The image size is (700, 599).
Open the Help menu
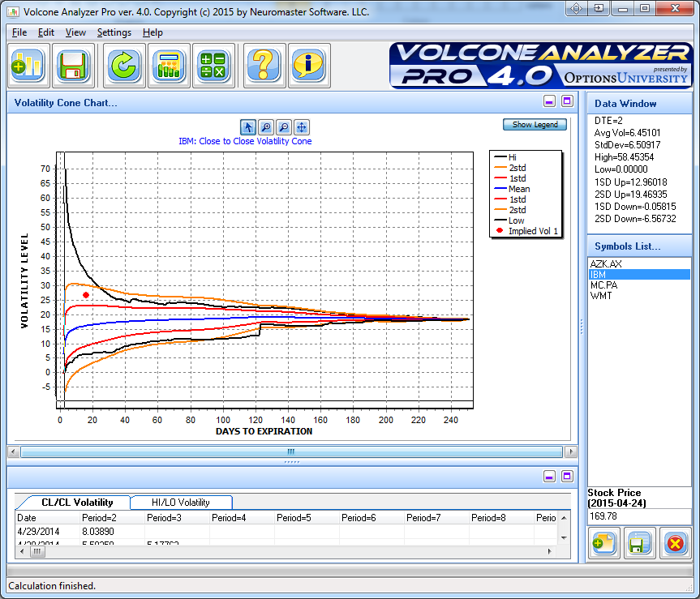pos(152,32)
